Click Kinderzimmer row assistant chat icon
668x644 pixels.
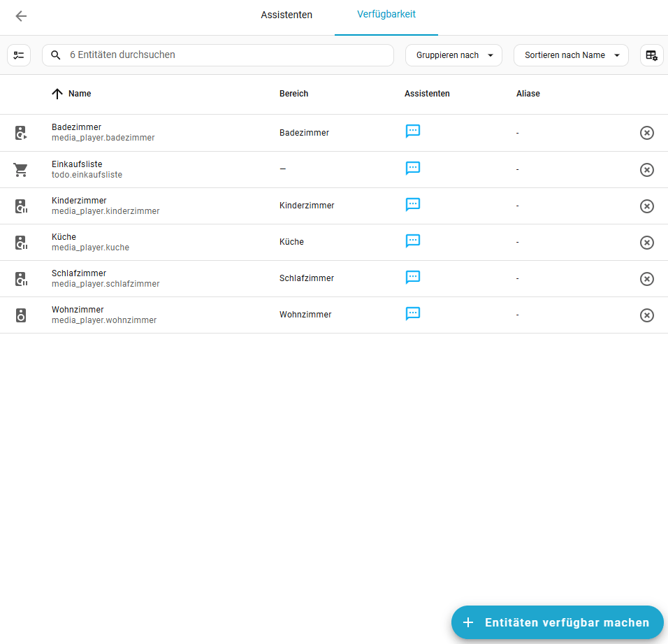413,205
